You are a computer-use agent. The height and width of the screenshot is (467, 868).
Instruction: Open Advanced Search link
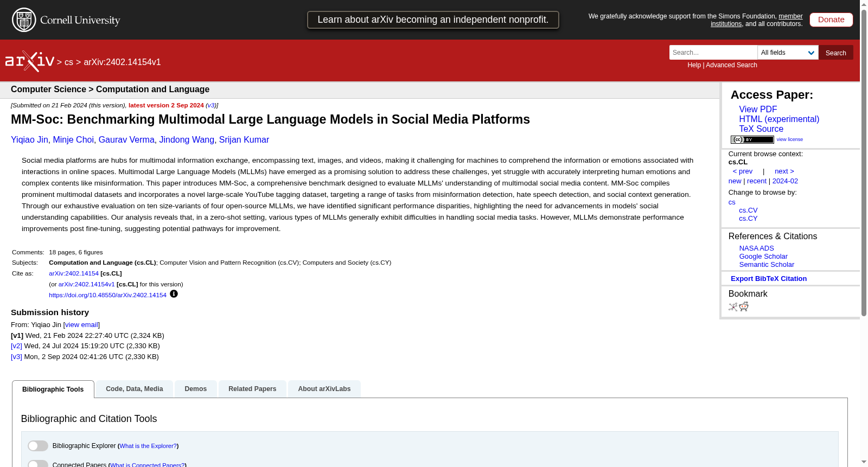[x=731, y=65]
